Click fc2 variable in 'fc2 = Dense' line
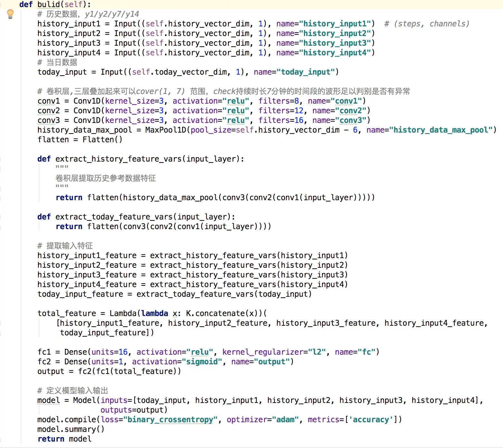The width and height of the screenshot is (503, 448). point(44,362)
